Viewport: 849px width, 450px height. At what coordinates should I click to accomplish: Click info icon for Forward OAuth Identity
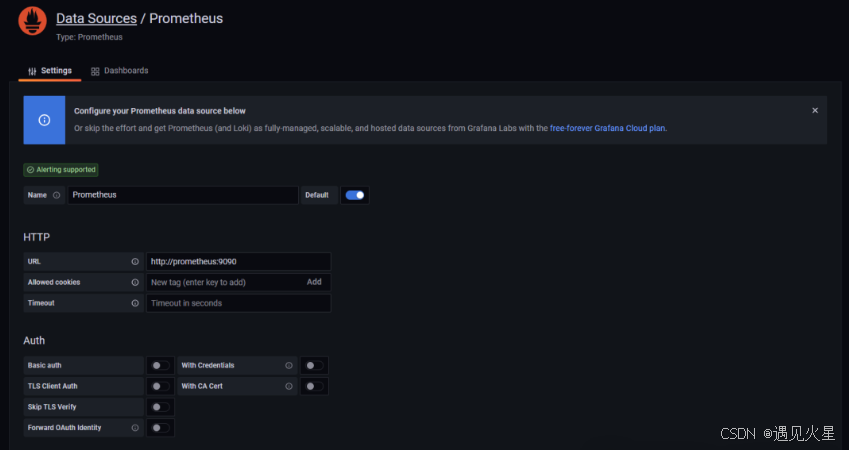click(135, 428)
